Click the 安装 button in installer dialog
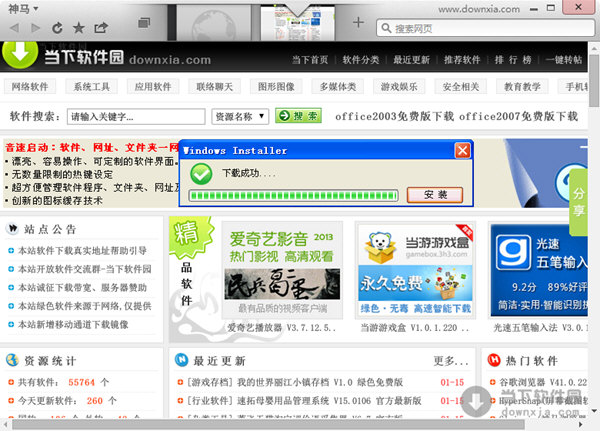This screenshot has width=600, height=431. pyautogui.click(x=435, y=195)
